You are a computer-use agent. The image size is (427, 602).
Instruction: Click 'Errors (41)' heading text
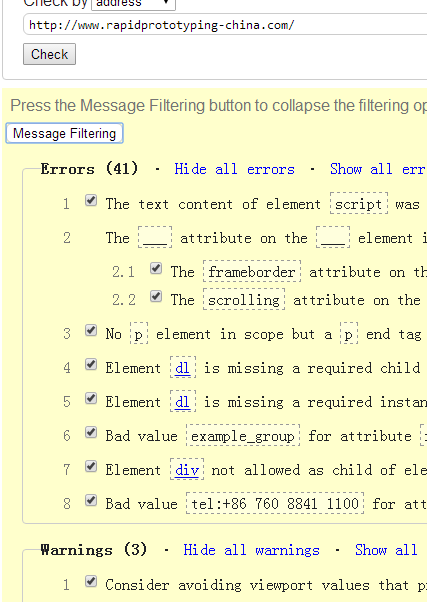[x=89, y=169]
